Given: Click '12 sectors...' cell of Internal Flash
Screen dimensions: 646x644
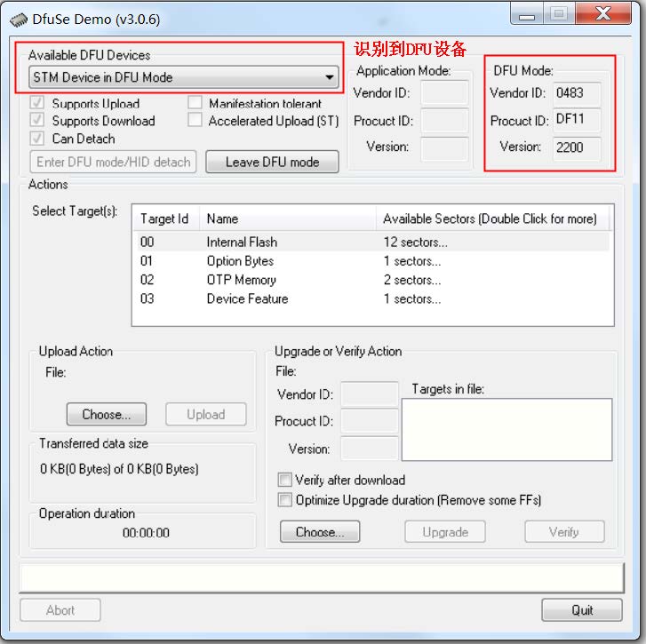Looking at the screenshot, I should (415, 242).
